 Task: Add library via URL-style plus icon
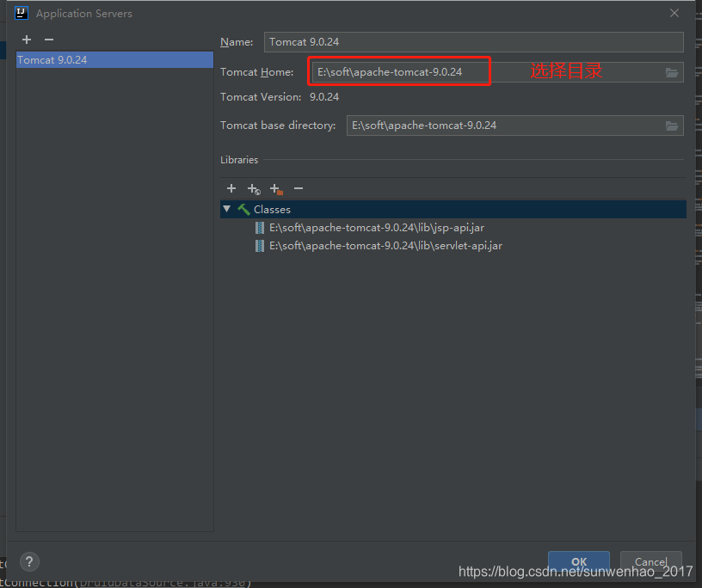point(254,189)
